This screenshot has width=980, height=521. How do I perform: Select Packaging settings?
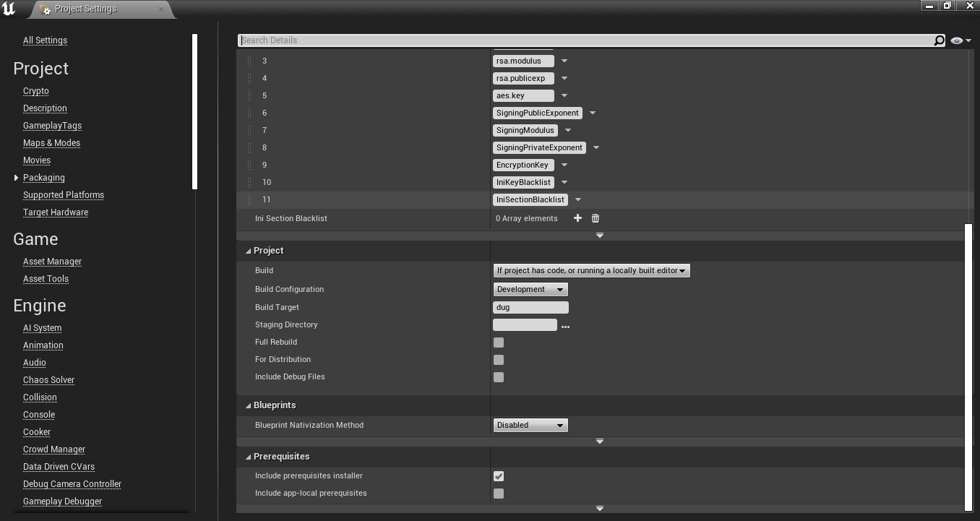(x=44, y=178)
